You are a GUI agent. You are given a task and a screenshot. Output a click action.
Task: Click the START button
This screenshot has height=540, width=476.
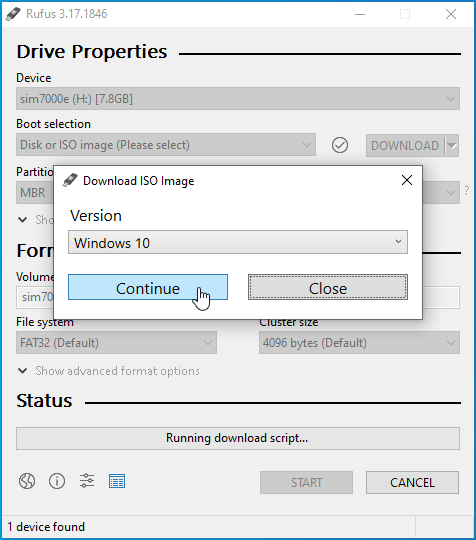coord(307,482)
